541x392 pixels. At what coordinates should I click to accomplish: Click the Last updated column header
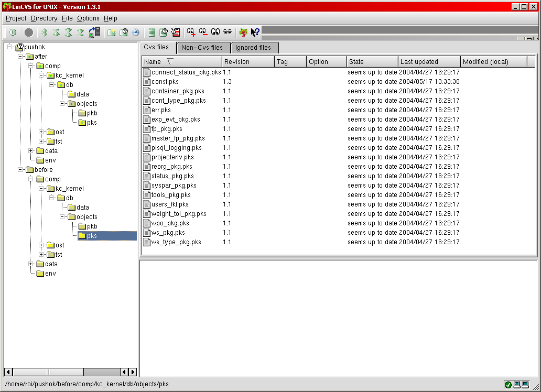point(429,62)
